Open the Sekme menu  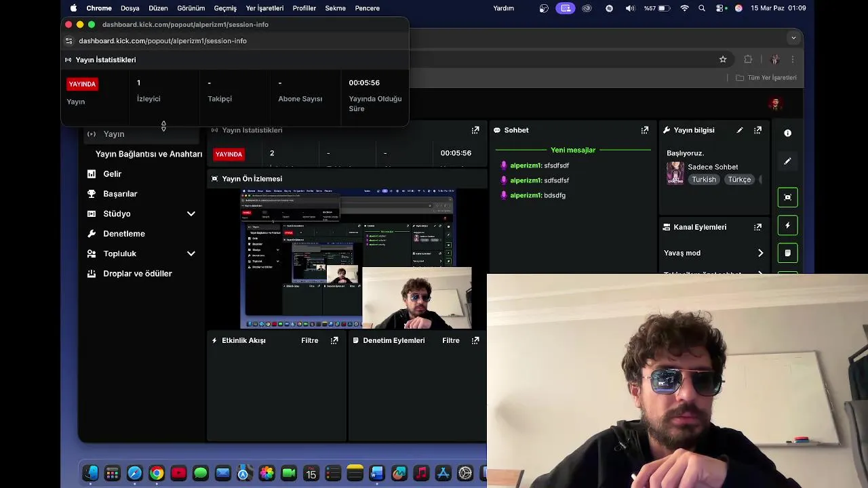click(x=336, y=8)
